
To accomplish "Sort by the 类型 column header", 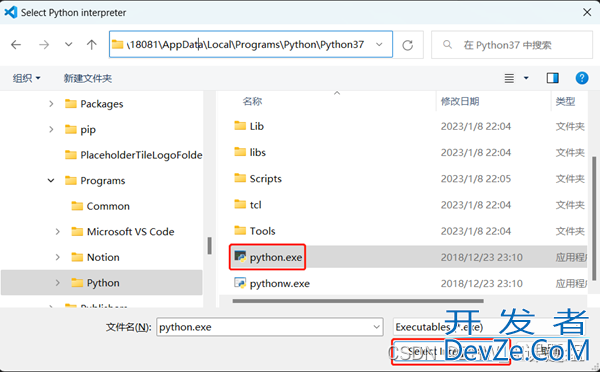I will pos(566,101).
